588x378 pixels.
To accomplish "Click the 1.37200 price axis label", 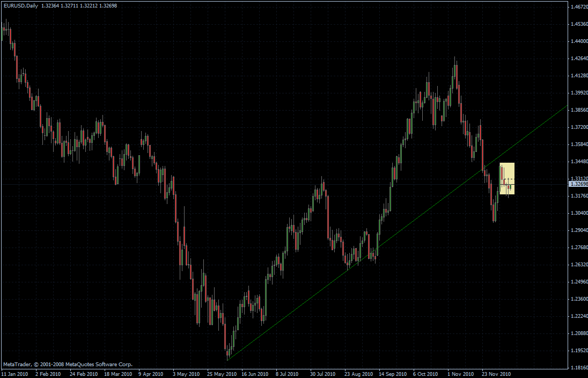I will 579,127.
